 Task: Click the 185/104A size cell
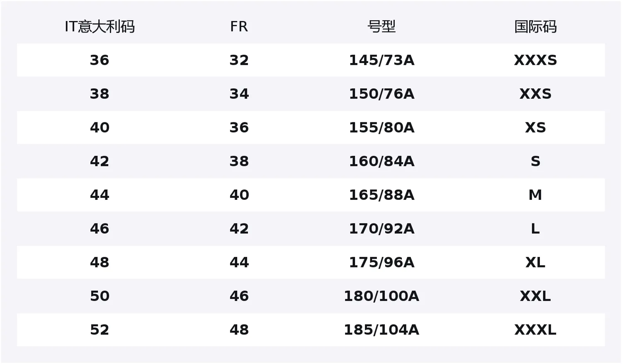[x=381, y=330]
